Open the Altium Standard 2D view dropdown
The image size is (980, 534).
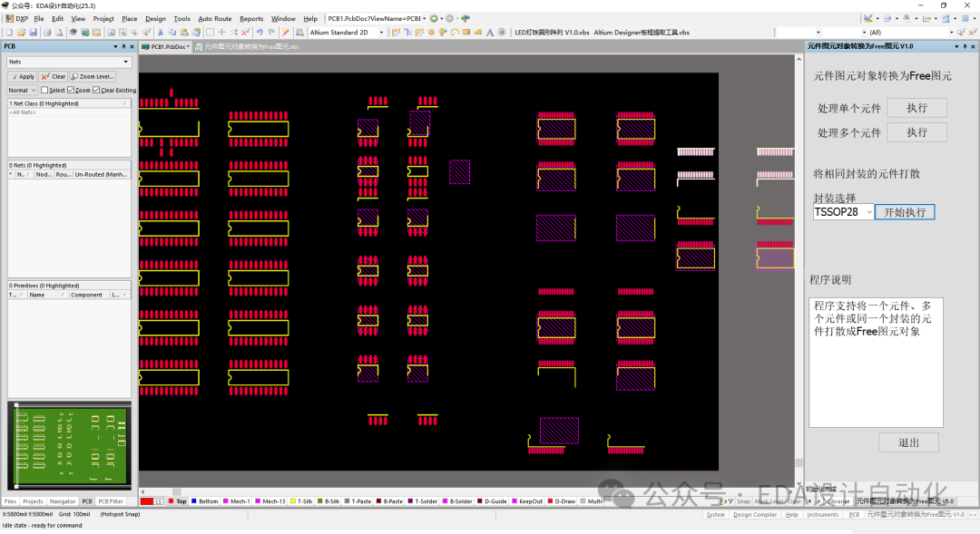382,31
